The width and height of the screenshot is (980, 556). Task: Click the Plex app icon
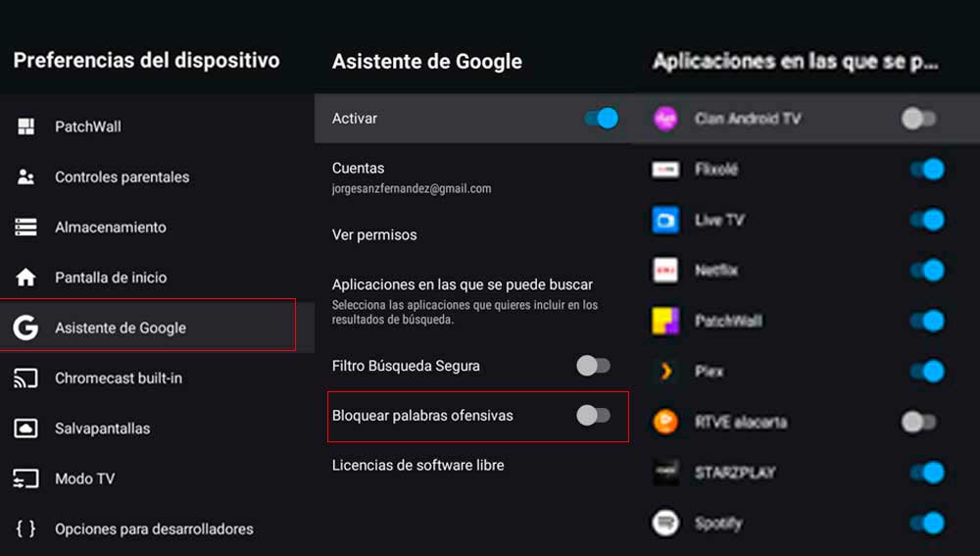[x=665, y=372]
